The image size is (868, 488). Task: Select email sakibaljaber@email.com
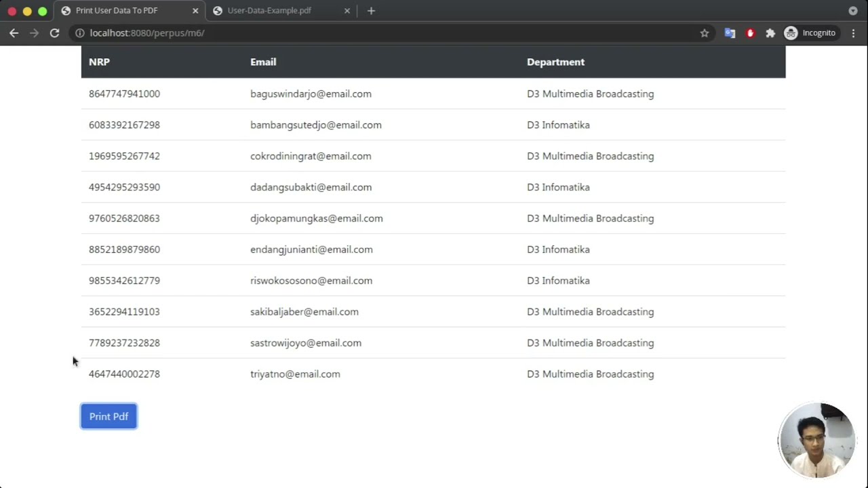click(304, 312)
